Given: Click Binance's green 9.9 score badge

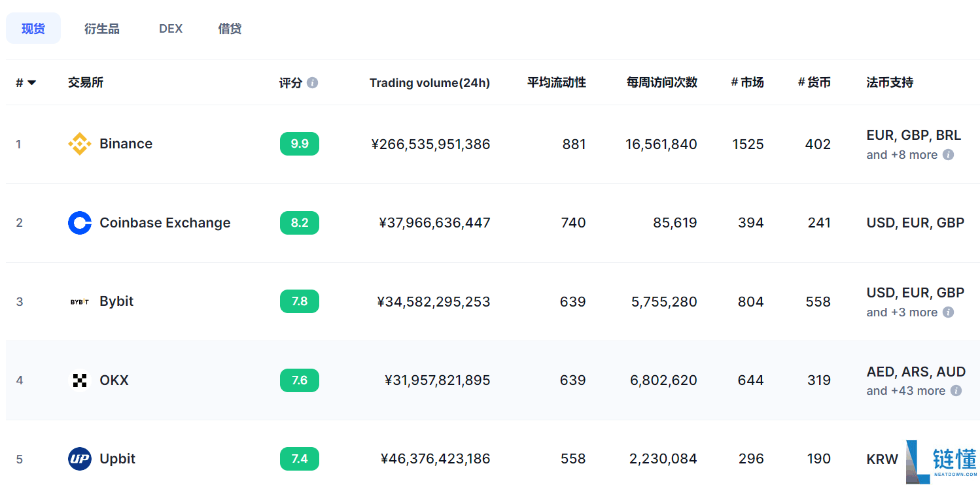Looking at the screenshot, I should point(300,144).
